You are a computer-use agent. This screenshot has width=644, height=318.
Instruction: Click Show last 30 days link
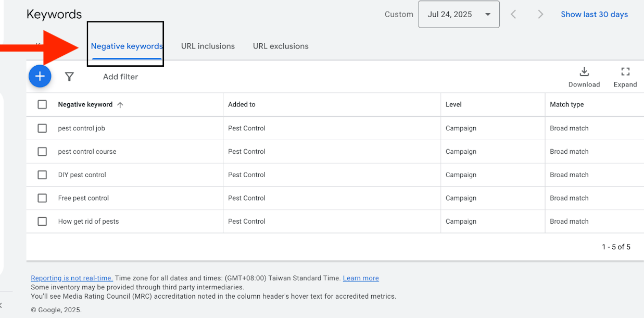click(x=594, y=15)
